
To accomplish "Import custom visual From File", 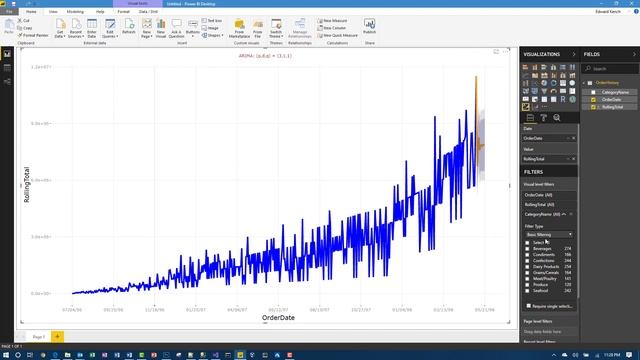I will (258, 28).
